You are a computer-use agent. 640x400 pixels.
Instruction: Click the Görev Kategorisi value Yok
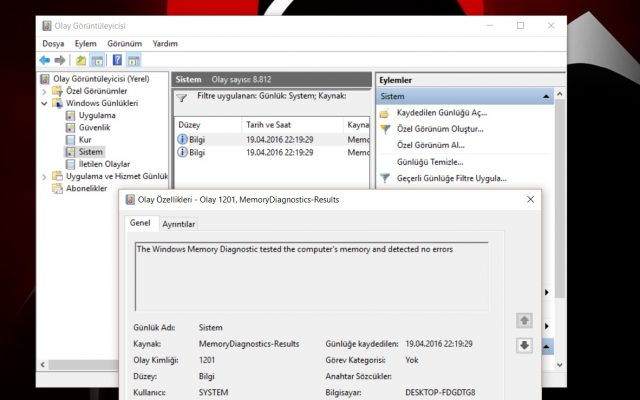coord(412,360)
